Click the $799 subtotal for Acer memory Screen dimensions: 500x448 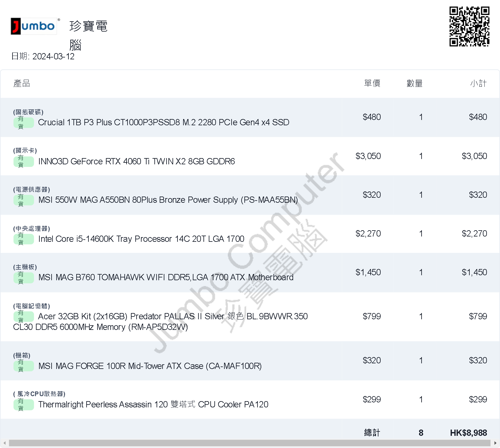click(x=478, y=316)
